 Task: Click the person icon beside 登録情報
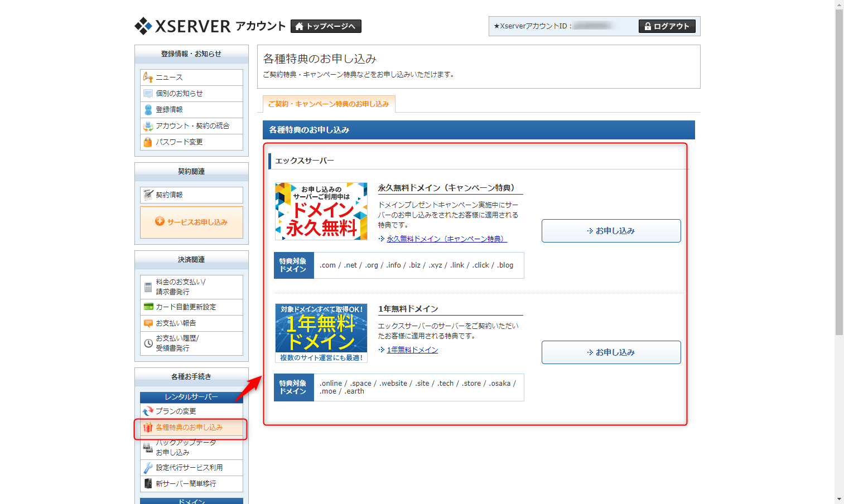pyautogui.click(x=148, y=110)
